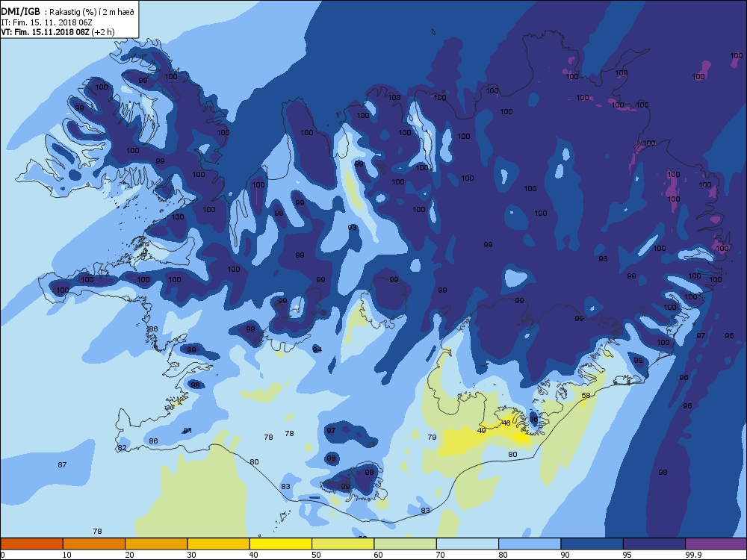The width and height of the screenshot is (747, 560).
Task: Select the light blue 80–90 legend swatch
Action: 530,544
